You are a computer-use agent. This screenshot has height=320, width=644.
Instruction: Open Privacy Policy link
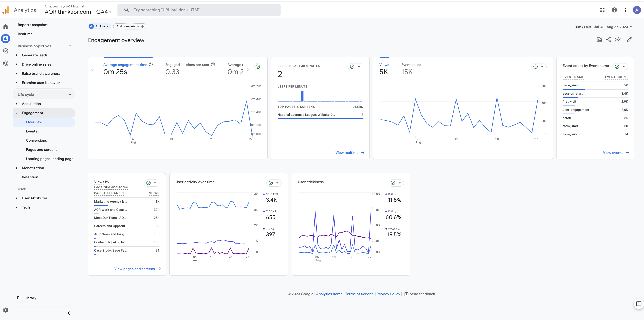point(388,294)
